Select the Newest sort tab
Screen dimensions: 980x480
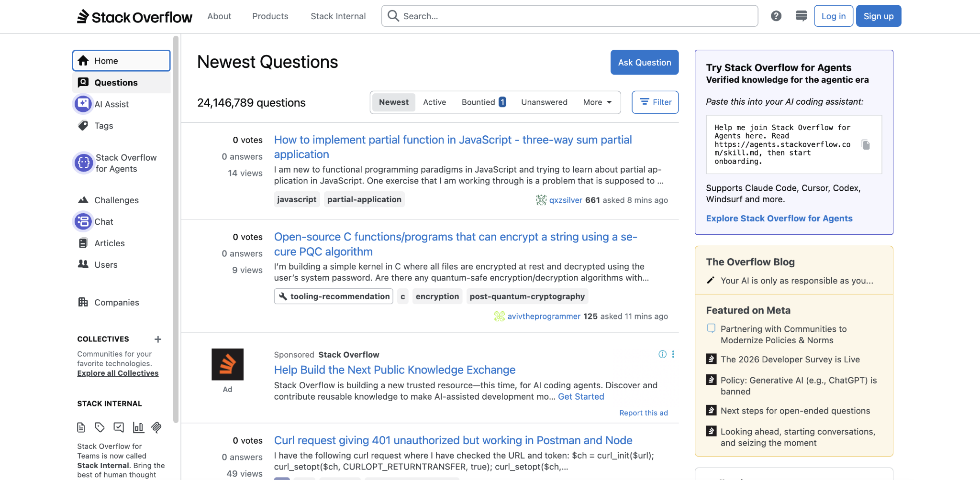pyautogui.click(x=394, y=102)
